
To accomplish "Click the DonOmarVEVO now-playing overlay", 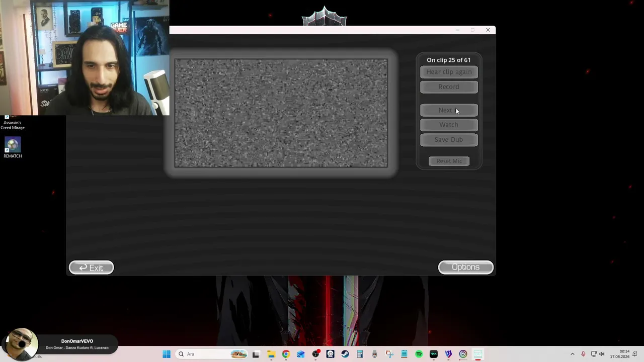I will [x=59, y=344].
